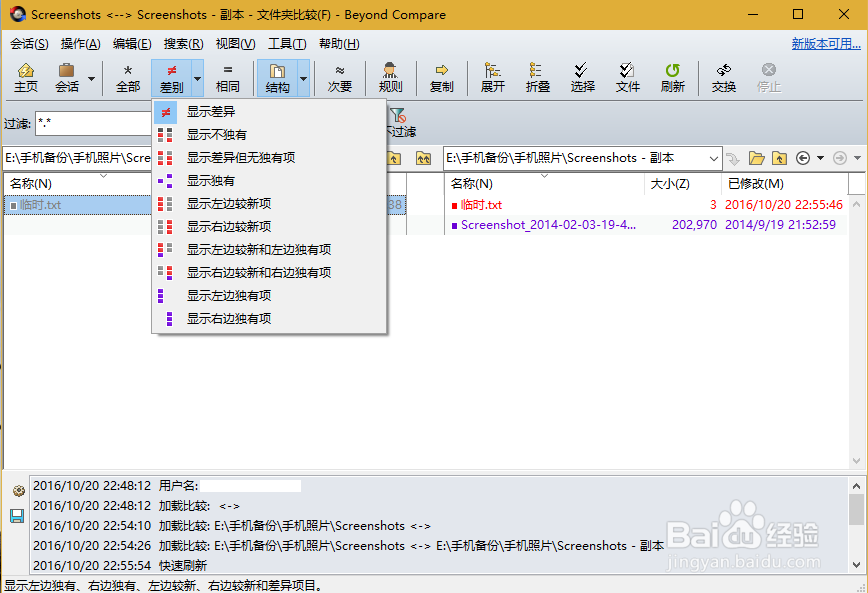Select right pane 临时.txt file
Image resolution: width=868 pixels, height=593 pixels.
(x=481, y=205)
